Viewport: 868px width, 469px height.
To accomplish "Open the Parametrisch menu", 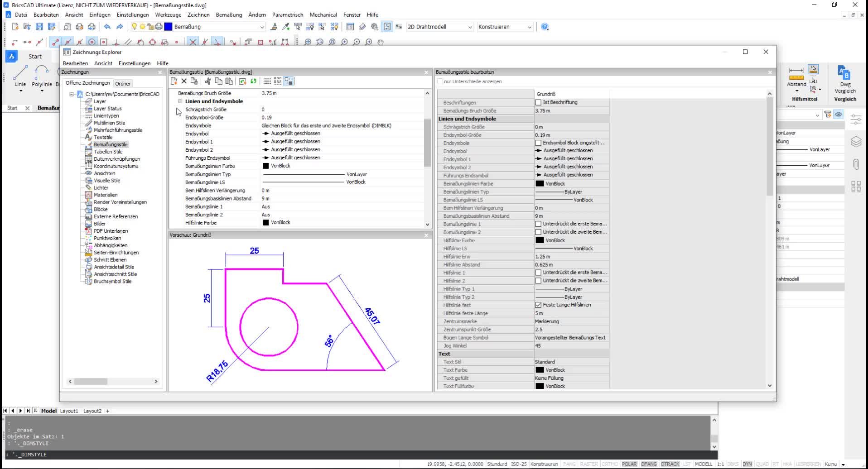I will tap(288, 14).
